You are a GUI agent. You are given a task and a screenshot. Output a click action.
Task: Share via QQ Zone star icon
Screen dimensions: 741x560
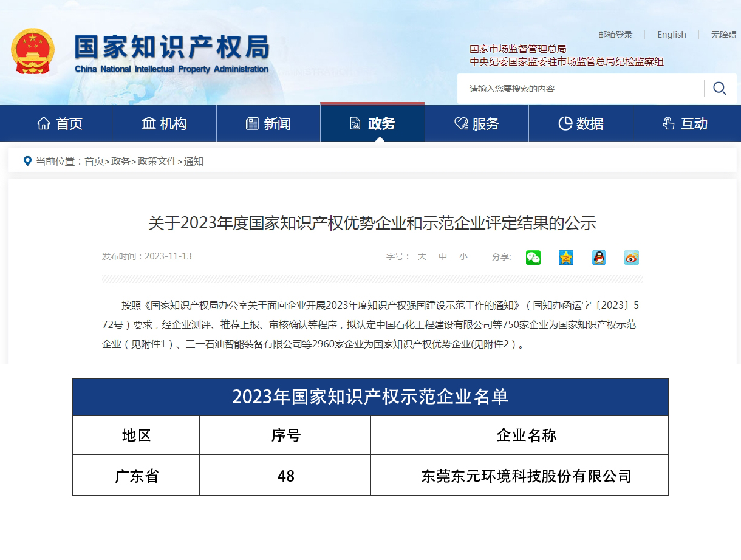point(566,258)
